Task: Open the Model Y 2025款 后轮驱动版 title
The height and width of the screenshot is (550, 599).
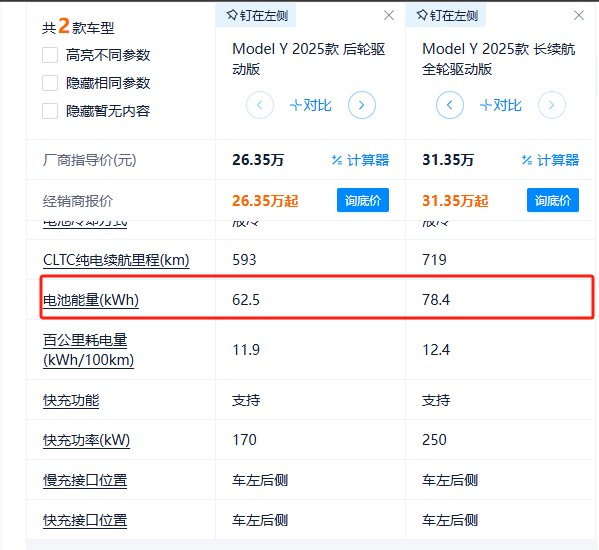Action: click(x=309, y=59)
